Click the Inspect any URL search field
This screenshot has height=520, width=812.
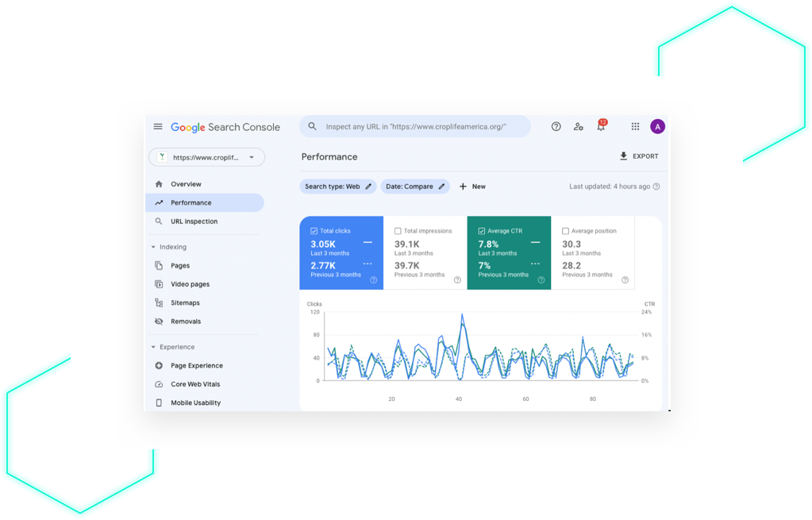point(415,126)
